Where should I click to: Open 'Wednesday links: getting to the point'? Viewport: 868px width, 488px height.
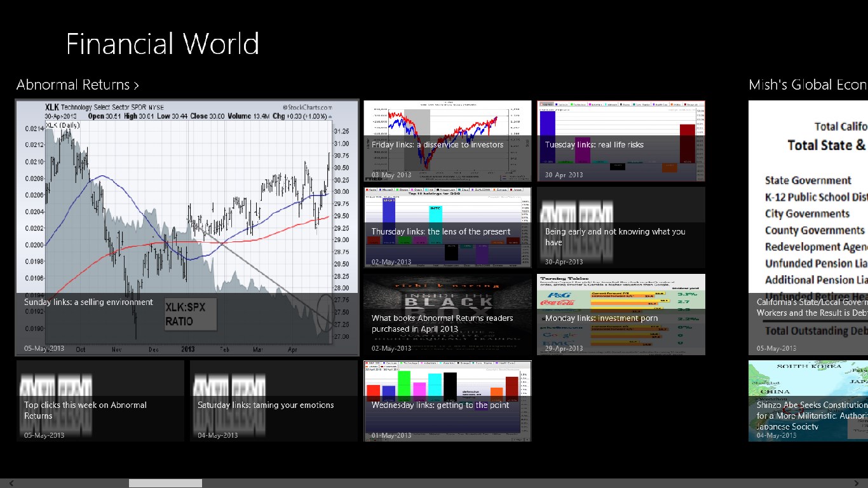point(447,401)
